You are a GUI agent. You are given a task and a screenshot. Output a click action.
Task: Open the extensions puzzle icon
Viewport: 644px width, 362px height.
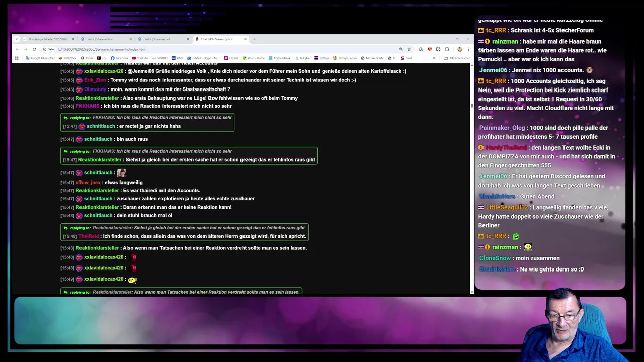click(x=447, y=49)
